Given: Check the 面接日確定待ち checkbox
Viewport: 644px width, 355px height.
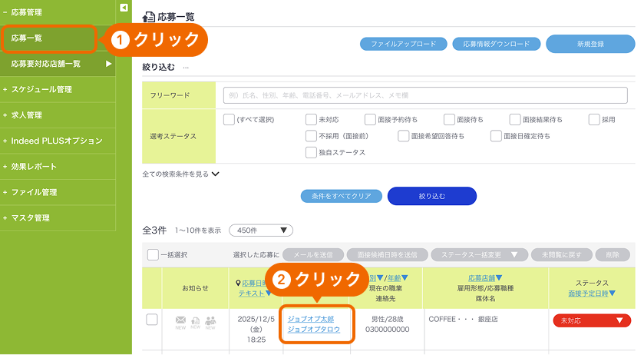Looking at the screenshot, I should pyautogui.click(x=496, y=136).
